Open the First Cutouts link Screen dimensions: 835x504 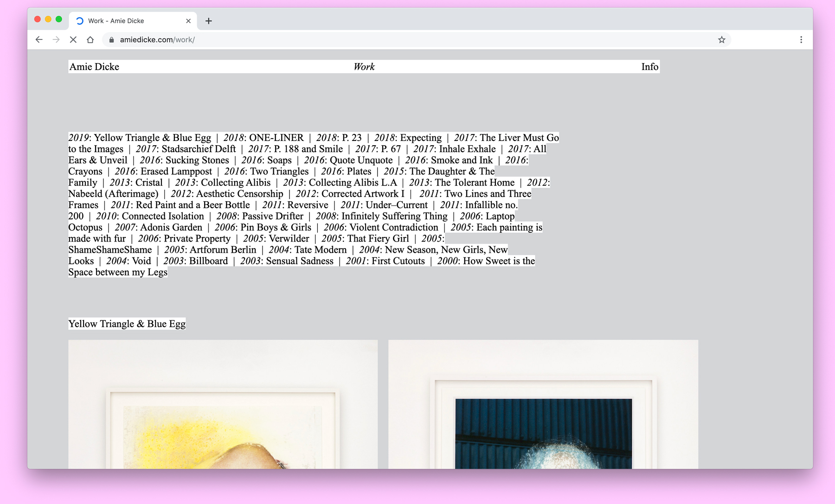pos(398,261)
